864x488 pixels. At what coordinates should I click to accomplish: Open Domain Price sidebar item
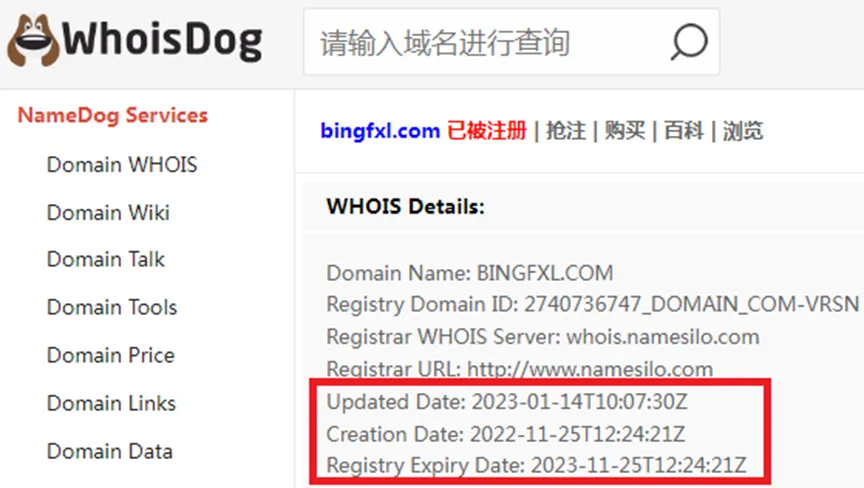pos(111,355)
